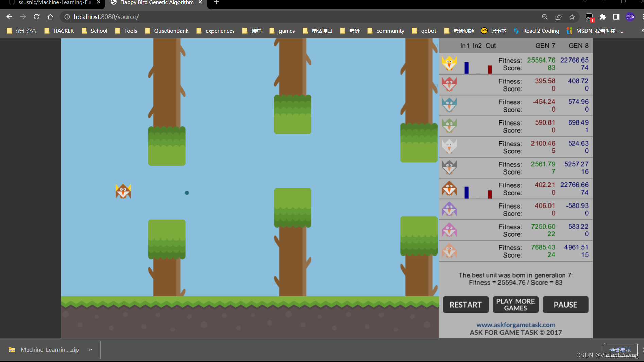Click the share page icon in address bar
Viewport: 644px width, 362px height.
pyautogui.click(x=558, y=17)
